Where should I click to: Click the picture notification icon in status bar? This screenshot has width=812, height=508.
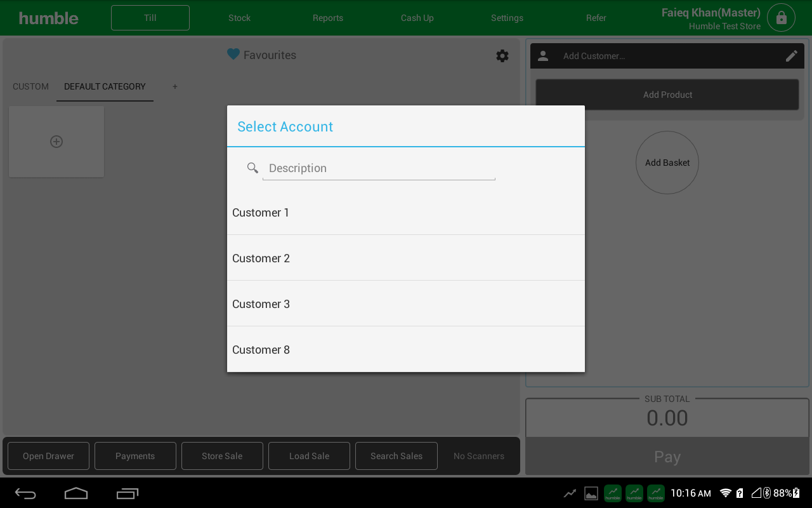591,493
